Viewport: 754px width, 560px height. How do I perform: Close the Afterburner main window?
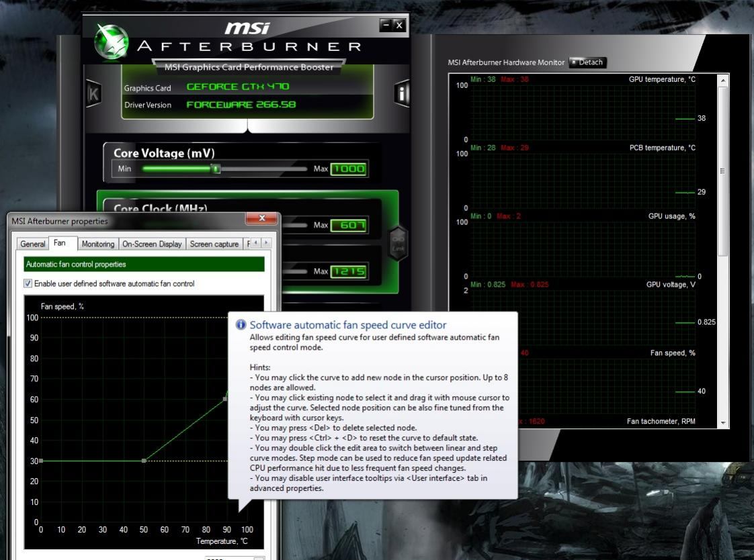[x=399, y=25]
